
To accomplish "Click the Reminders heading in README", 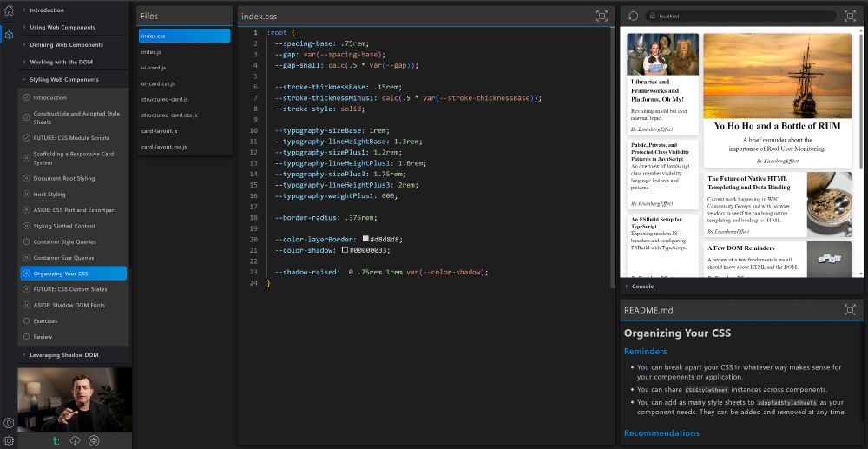I will pyautogui.click(x=645, y=352).
